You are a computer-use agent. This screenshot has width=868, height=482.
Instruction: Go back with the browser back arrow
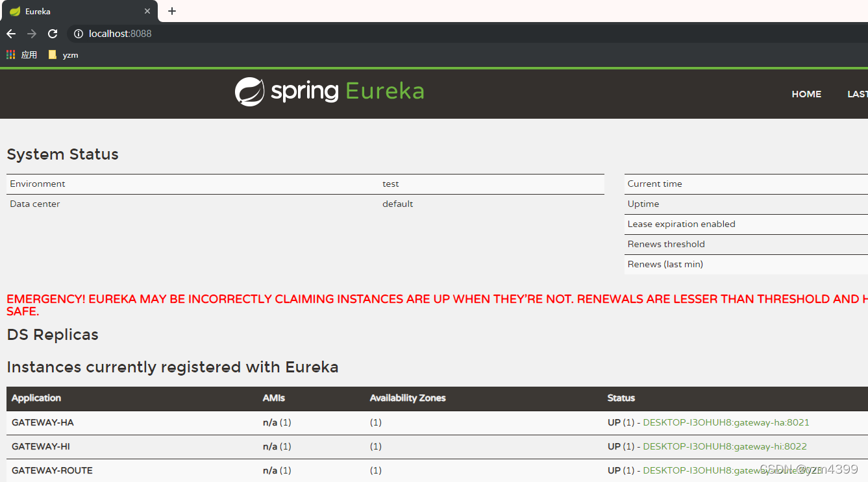[x=11, y=34]
